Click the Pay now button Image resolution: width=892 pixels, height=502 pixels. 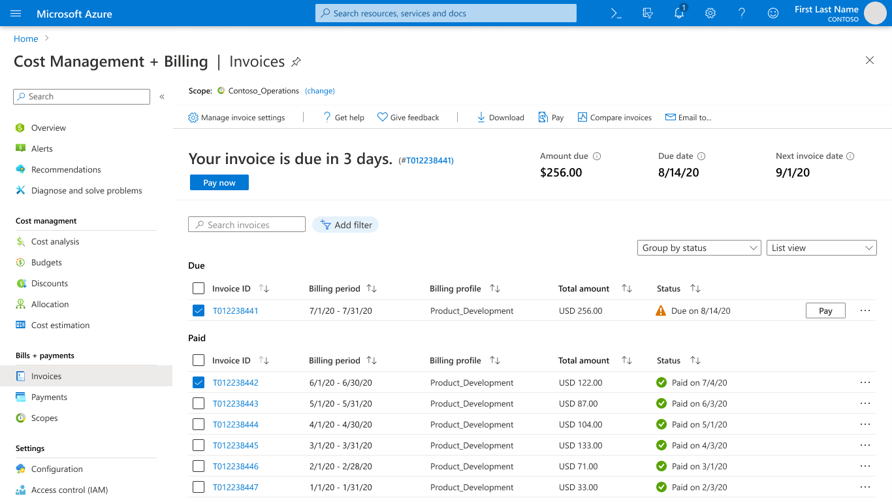point(219,183)
